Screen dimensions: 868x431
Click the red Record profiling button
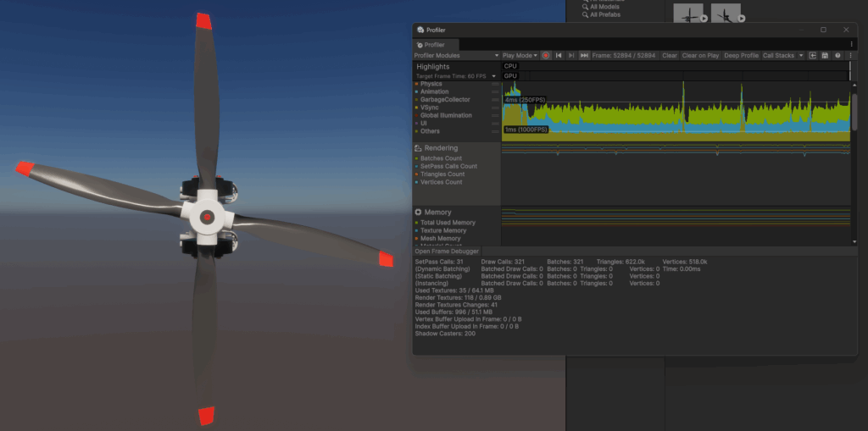pyautogui.click(x=546, y=56)
